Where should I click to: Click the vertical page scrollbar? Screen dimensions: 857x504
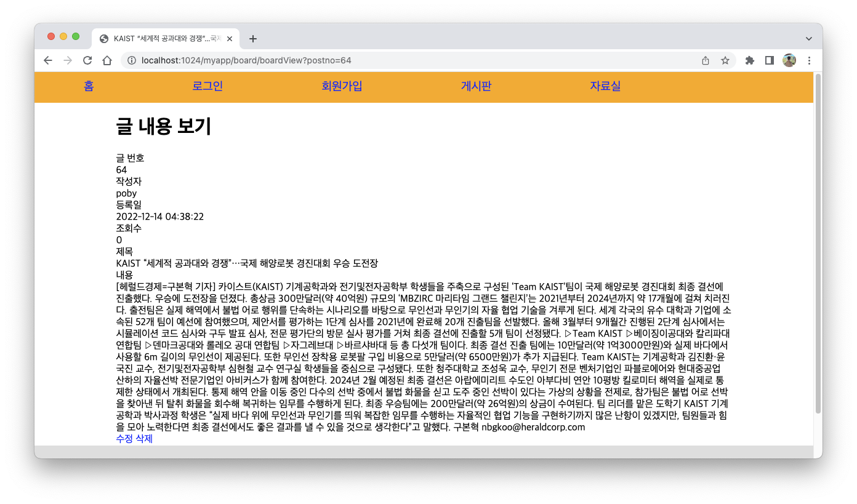[x=818, y=243]
